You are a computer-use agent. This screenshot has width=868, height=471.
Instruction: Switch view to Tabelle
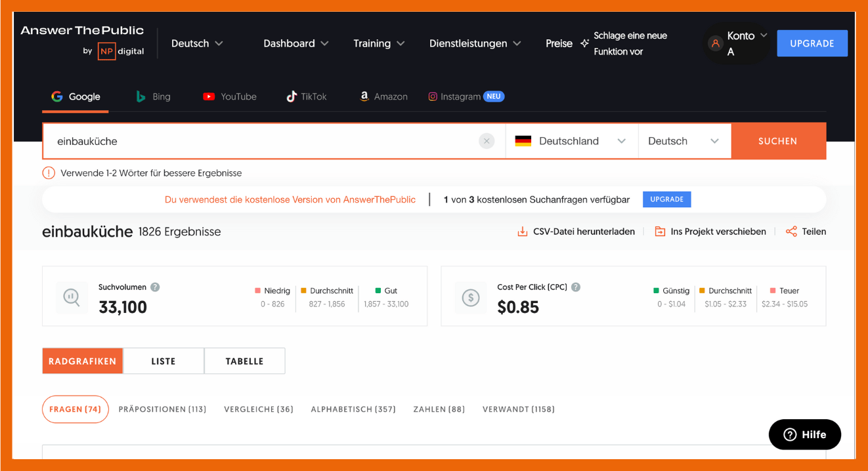coord(244,361)
